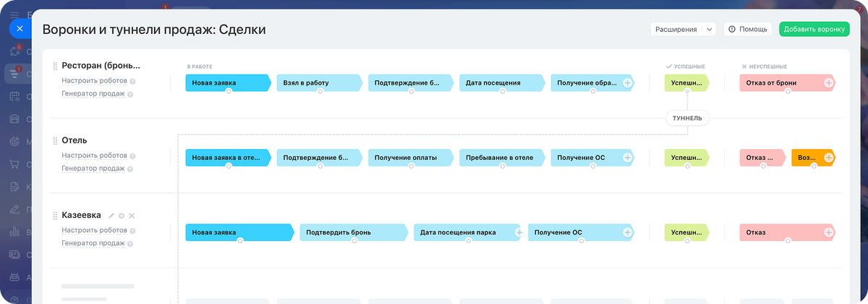The height and width of the screenshot is (304, 868).
Task: Click the Ресторан (бронь... funnel title
Action: (x=101, y=66)
